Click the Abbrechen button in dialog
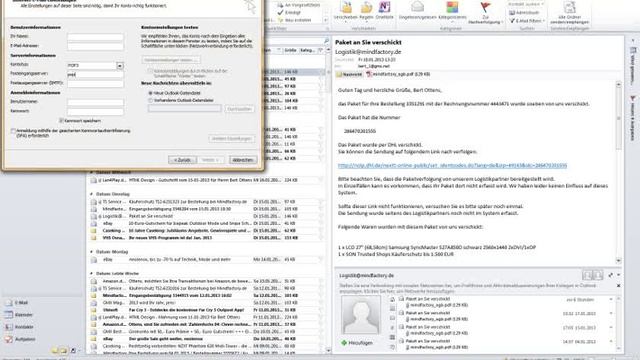Screen dimensions: 640x360 243,160
